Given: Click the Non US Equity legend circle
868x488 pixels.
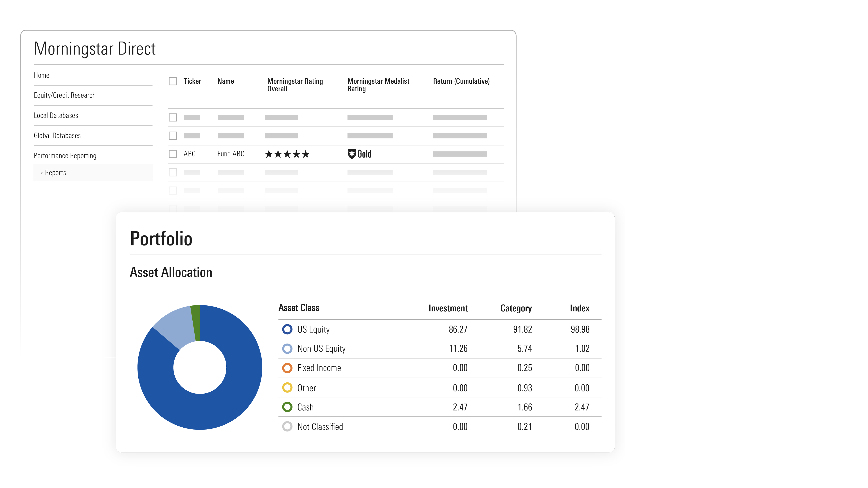Looking at the screenshot, I should [x=287, y=348].
